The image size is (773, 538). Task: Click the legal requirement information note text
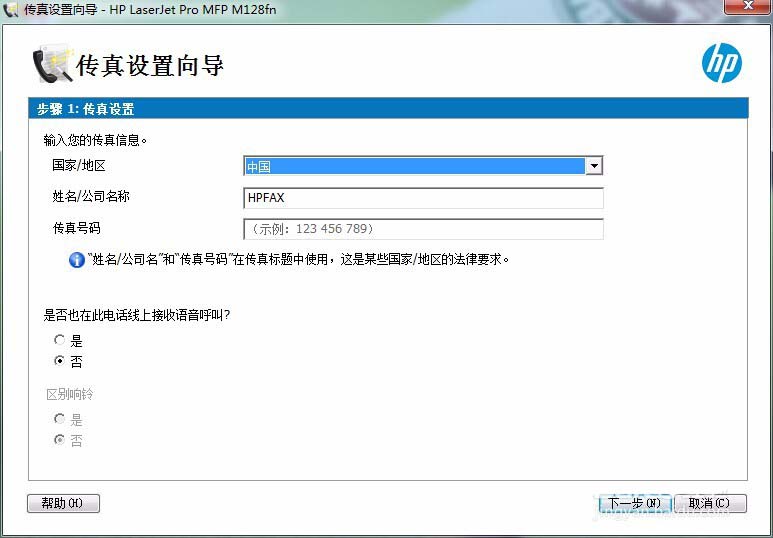pyautogui.click(x=299, y=259)
